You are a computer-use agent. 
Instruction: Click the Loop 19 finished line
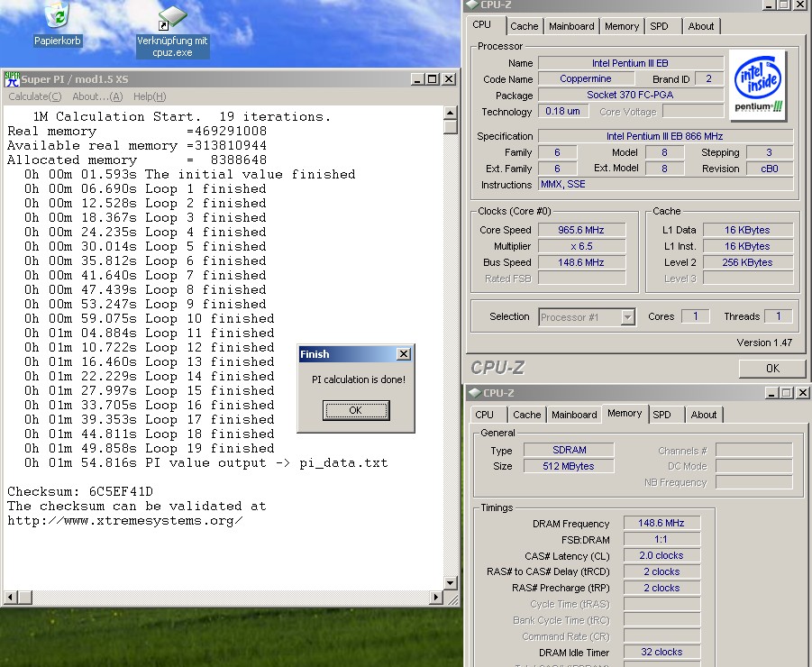(x=149, y=449)
